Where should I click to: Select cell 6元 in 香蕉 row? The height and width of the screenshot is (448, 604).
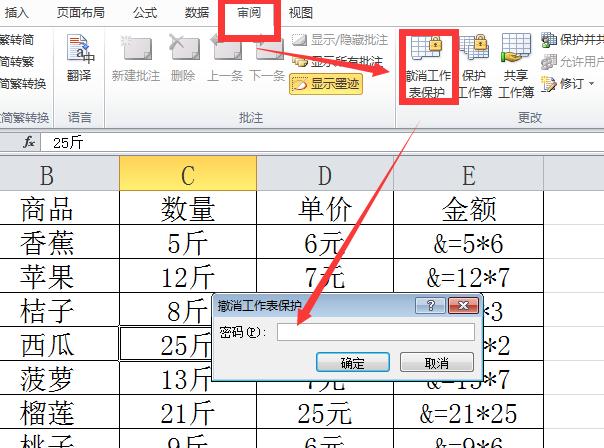[325, 242]
